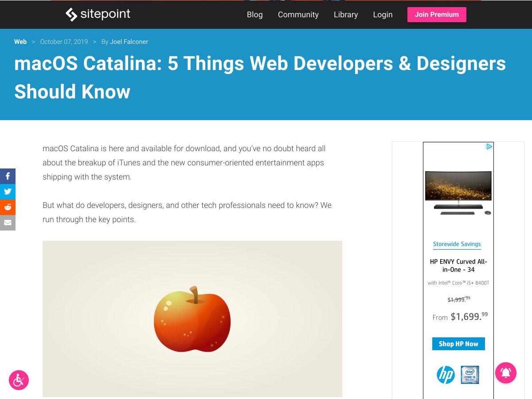The image size is (532, 399).
Task: Click the pink notification bell icon
Action: 506,372
